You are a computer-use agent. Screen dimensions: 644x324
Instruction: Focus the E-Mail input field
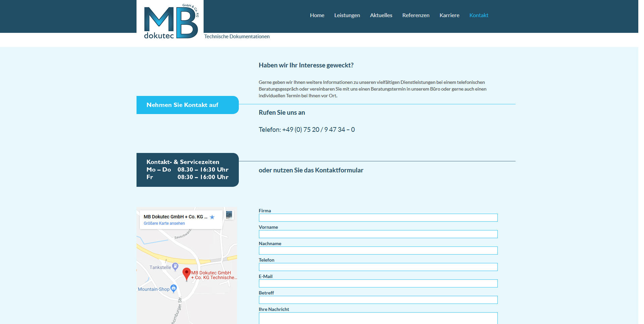[x=378, y=283]
